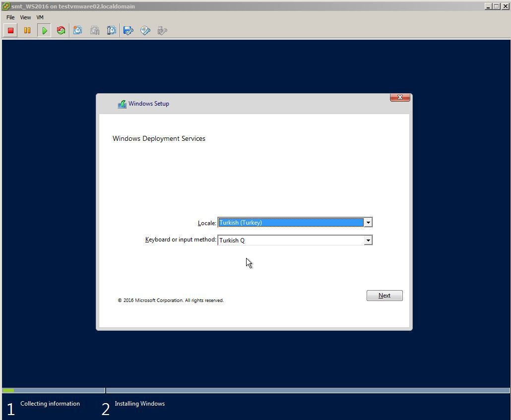The height and width of the screenshot is (420, 511).
Task: Open the File menu
Action: coord(10,17)
